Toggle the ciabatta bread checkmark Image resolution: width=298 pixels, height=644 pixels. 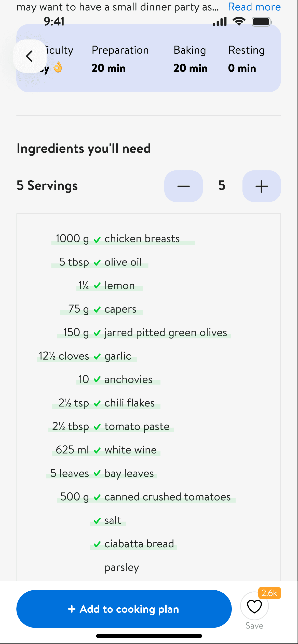coord(97,544)
